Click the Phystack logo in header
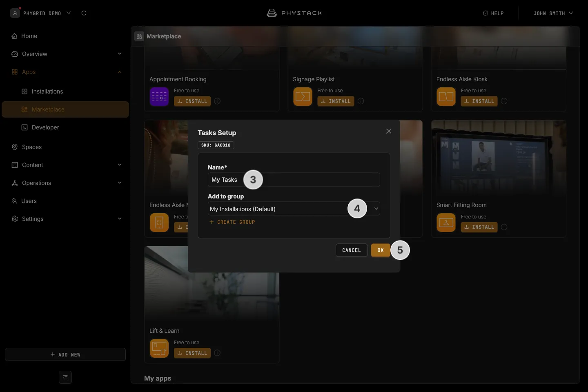Image resolution: width=588 pixels, height=392 pixels. pos(294,13)
